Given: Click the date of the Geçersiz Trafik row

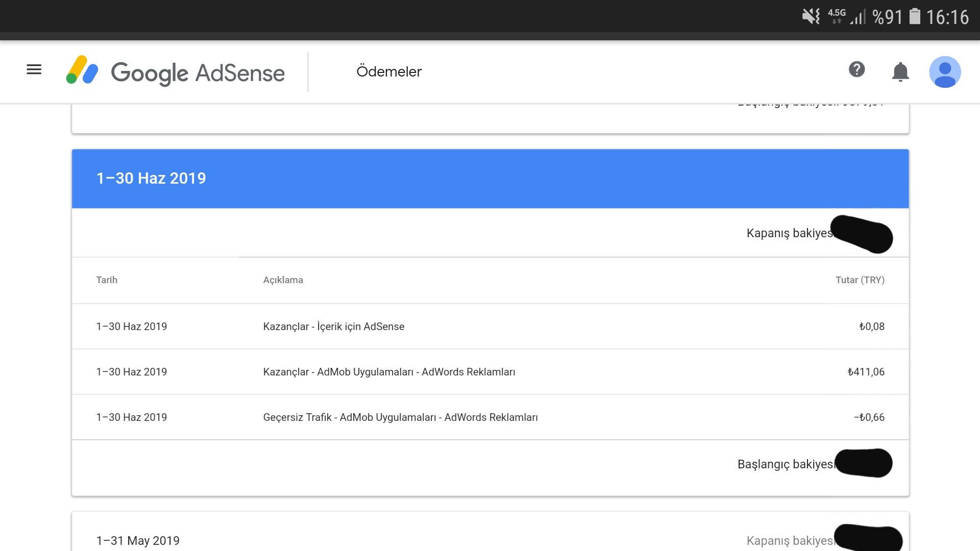Looking at the screenshot, I should pyautogui.click(x=132, y=417).
